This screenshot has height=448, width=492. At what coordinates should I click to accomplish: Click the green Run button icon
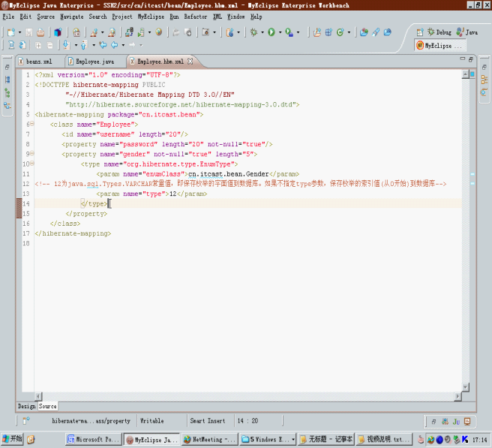coord(271,33)
